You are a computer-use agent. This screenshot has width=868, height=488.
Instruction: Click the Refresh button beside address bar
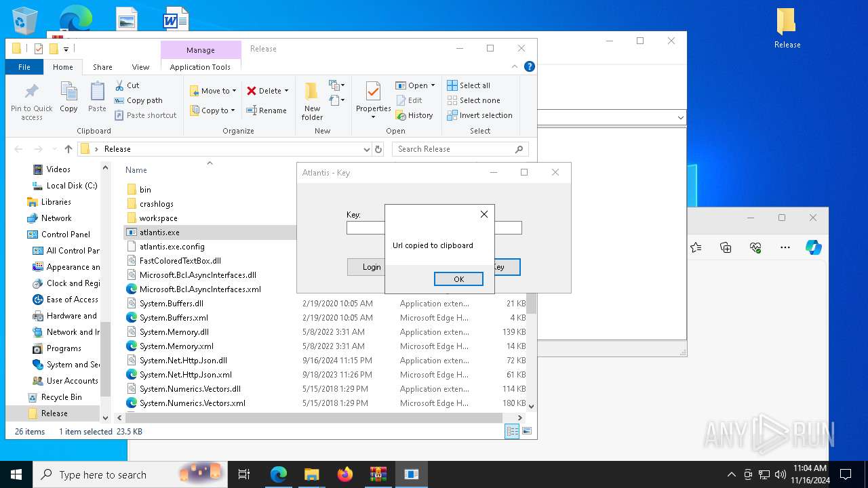click(x=378, y=149)
